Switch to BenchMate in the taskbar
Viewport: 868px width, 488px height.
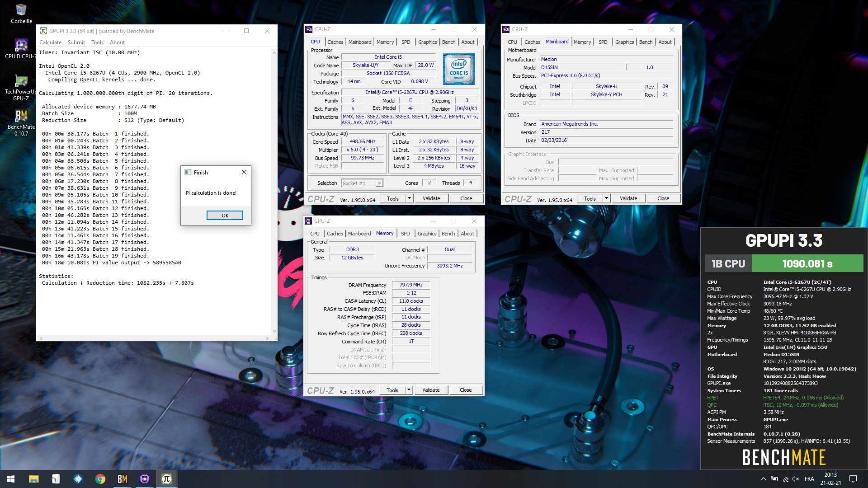[122, 479]
